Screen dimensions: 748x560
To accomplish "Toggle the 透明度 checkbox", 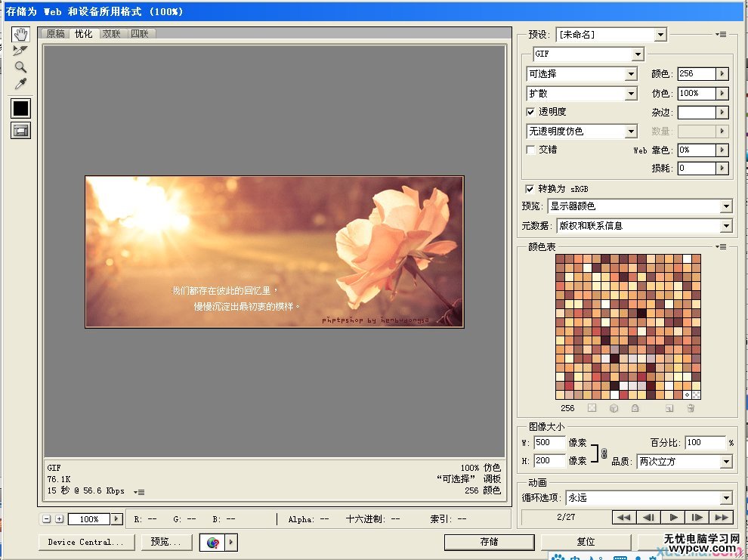I will click(x=530, y=112).
